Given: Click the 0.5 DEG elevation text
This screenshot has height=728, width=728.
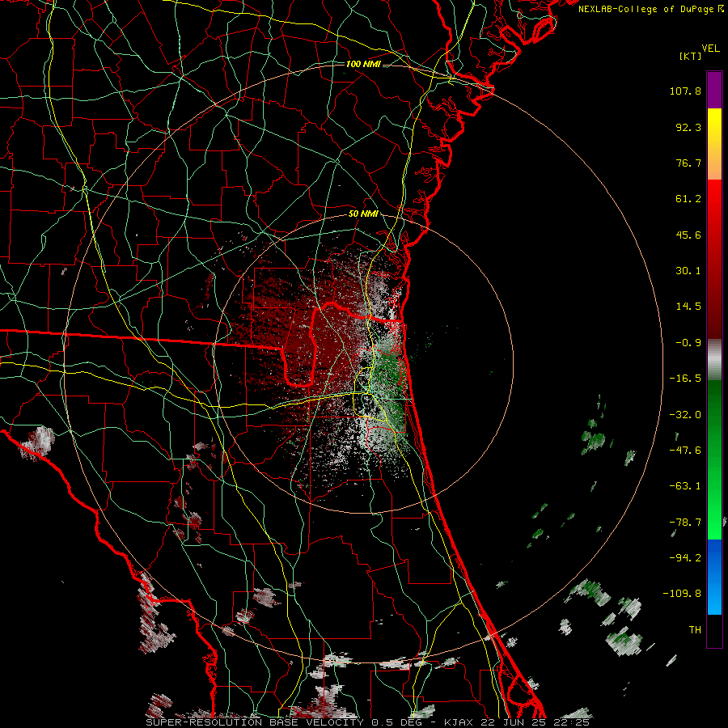Looking at the screenshot, I should [396, 722].
